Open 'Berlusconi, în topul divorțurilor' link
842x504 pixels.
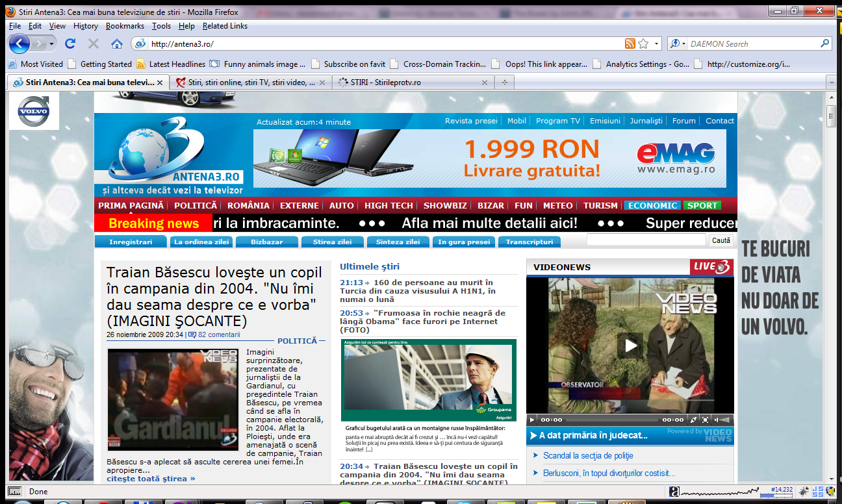(609, 473)
